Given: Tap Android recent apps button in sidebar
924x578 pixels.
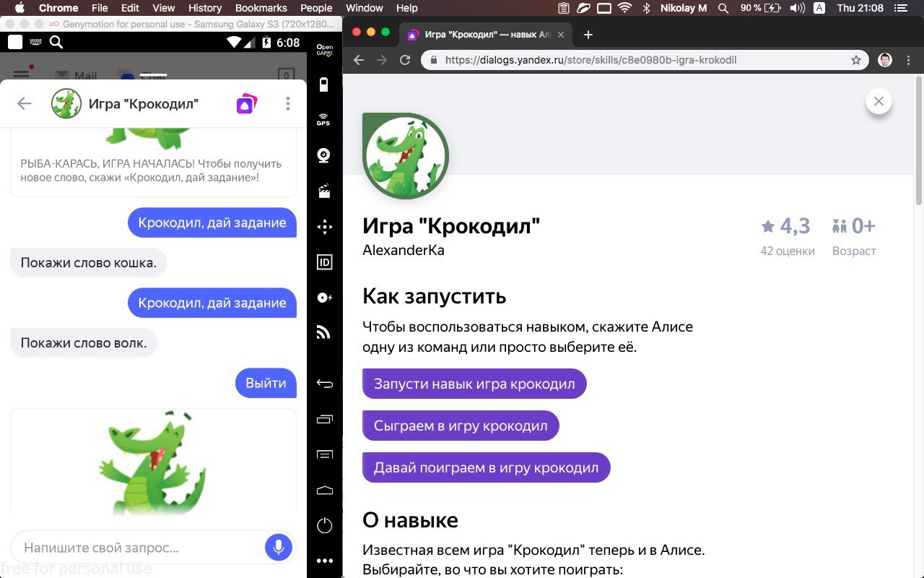Looking at the screenshot, I should 324,419.
